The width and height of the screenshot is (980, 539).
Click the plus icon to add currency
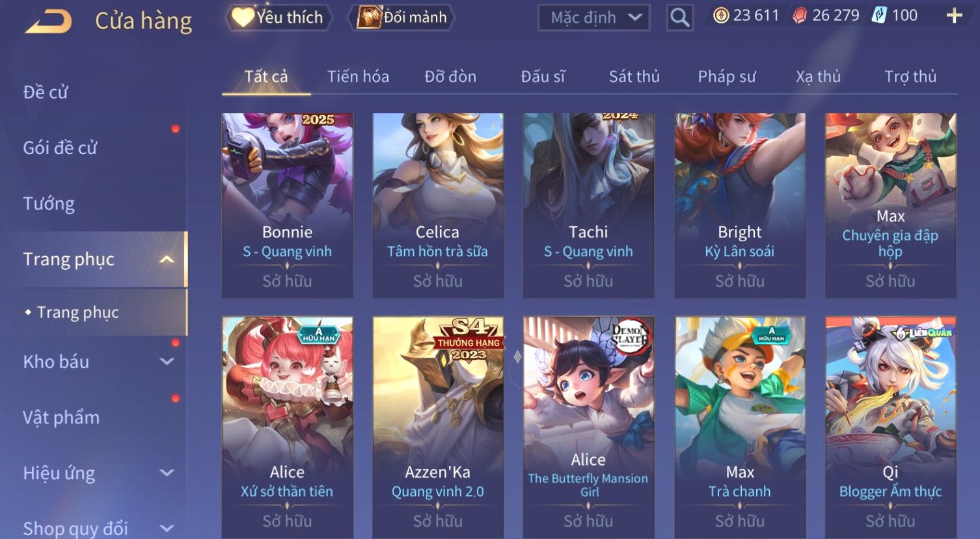pos(954,16)
